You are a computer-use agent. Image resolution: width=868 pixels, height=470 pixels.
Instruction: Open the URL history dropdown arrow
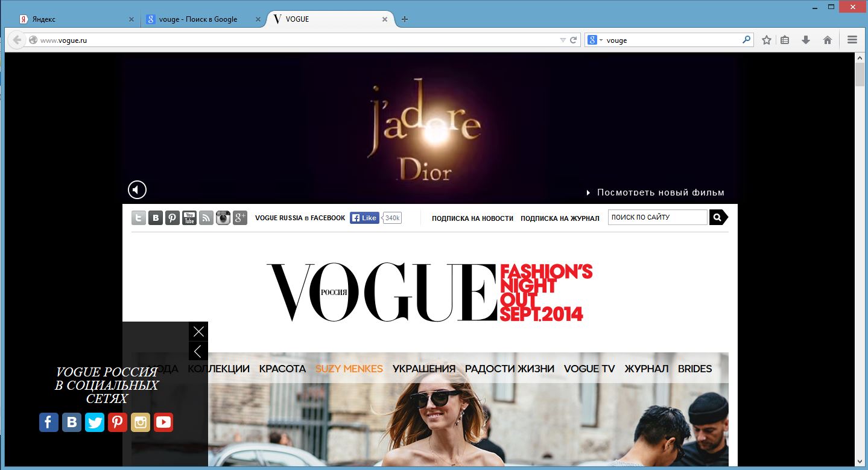click(x=563, y=40)
